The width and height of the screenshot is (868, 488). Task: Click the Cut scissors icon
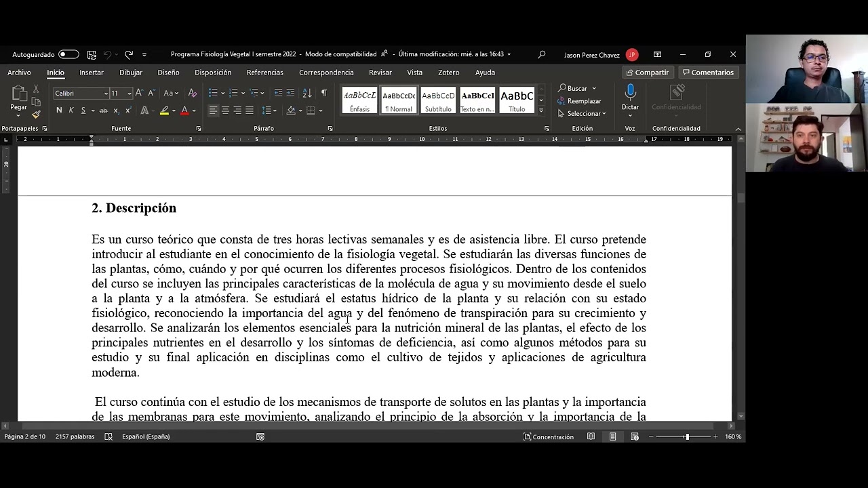click(36, 89)
